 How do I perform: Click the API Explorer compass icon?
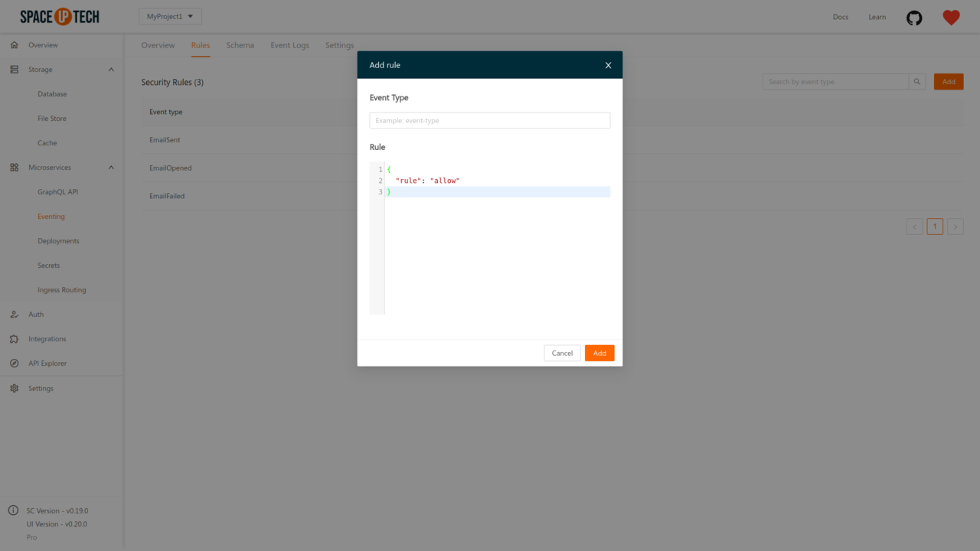(x=14, y=364)
